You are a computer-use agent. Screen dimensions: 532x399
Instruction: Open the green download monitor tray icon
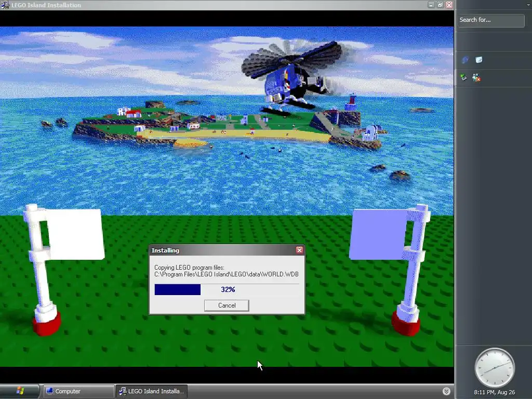pyautogui.click(x=464, y=77)
